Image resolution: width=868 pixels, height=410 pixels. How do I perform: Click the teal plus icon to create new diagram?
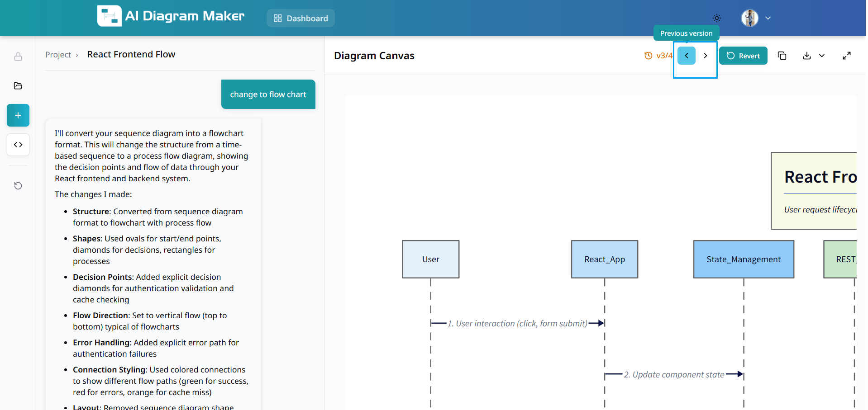18,115
